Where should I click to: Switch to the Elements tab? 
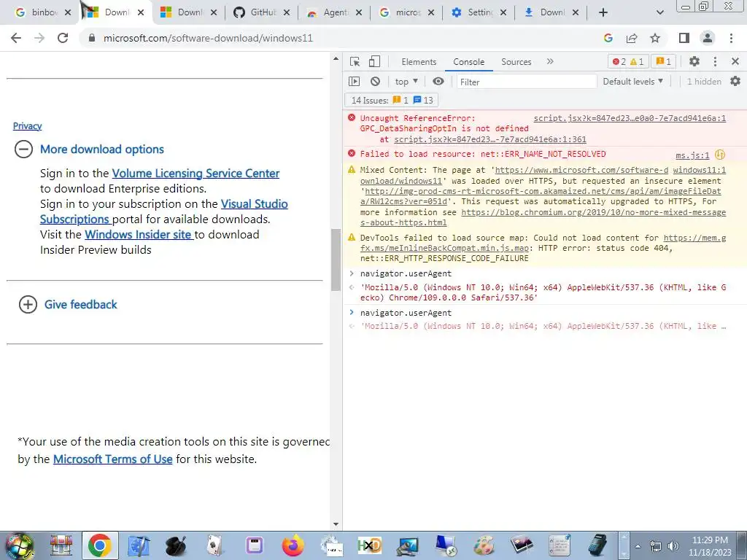click(419, 62)
